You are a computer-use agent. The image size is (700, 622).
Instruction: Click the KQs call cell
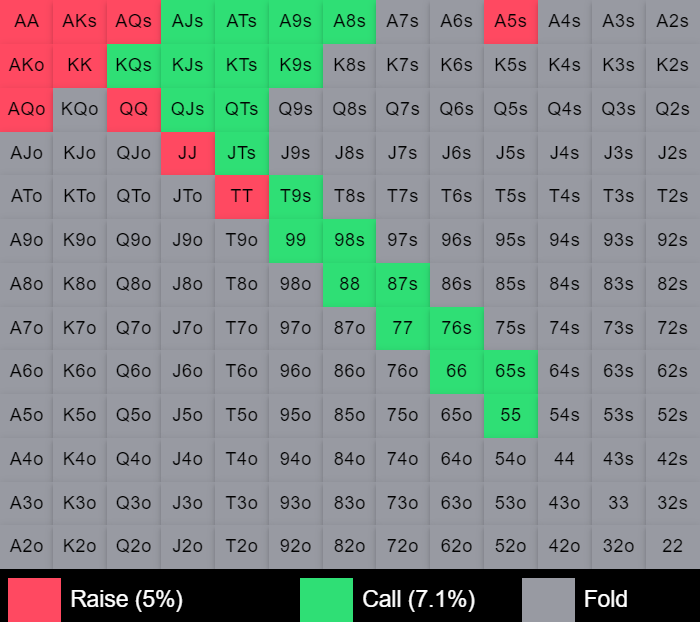[x=134, y=65]
